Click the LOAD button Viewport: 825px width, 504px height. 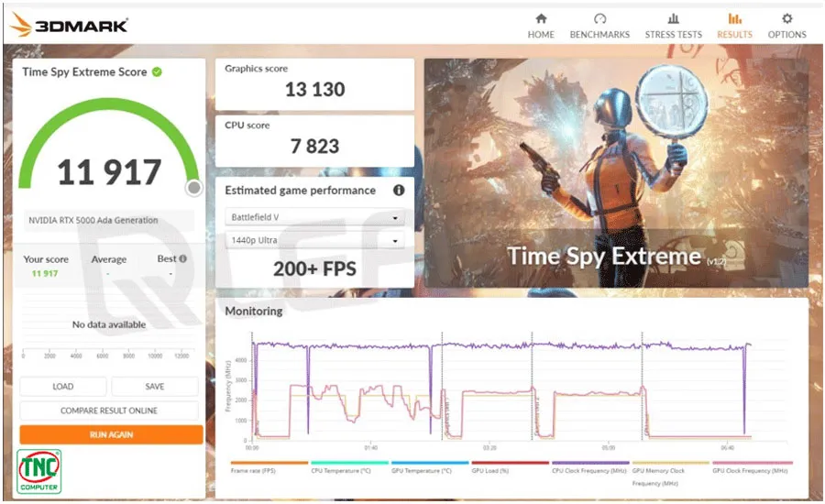pos(63,386)
